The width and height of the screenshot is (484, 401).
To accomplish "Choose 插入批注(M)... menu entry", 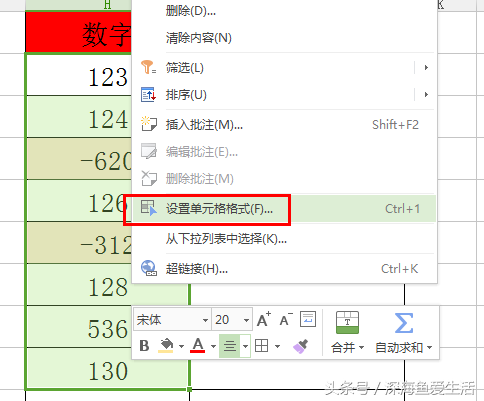I will click(x=284, y=125).
